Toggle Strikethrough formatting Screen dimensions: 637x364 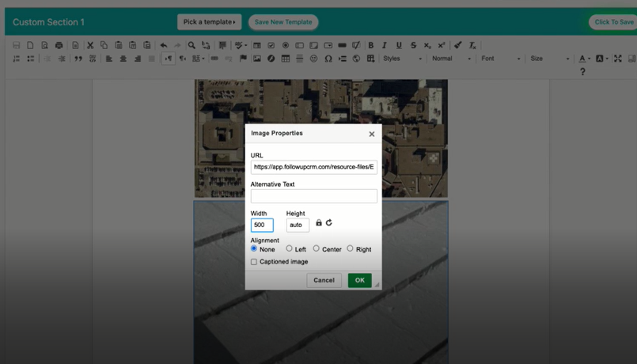[413, 45]
